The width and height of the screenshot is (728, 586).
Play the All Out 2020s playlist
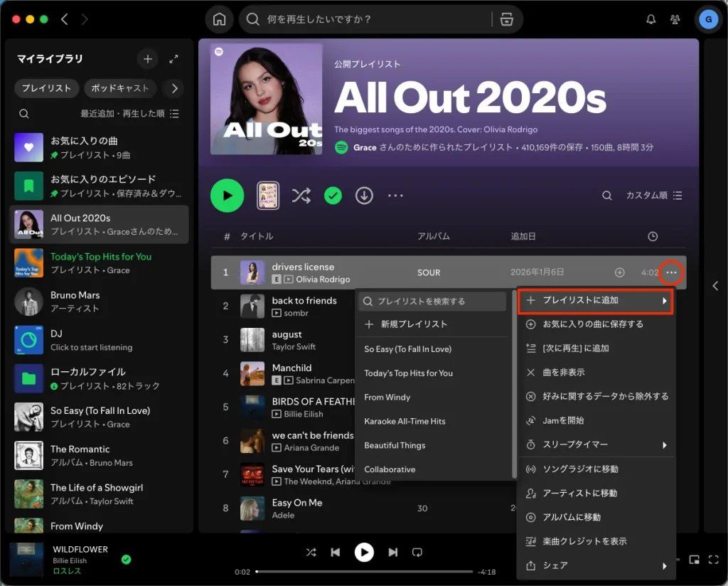pos(227,196)
